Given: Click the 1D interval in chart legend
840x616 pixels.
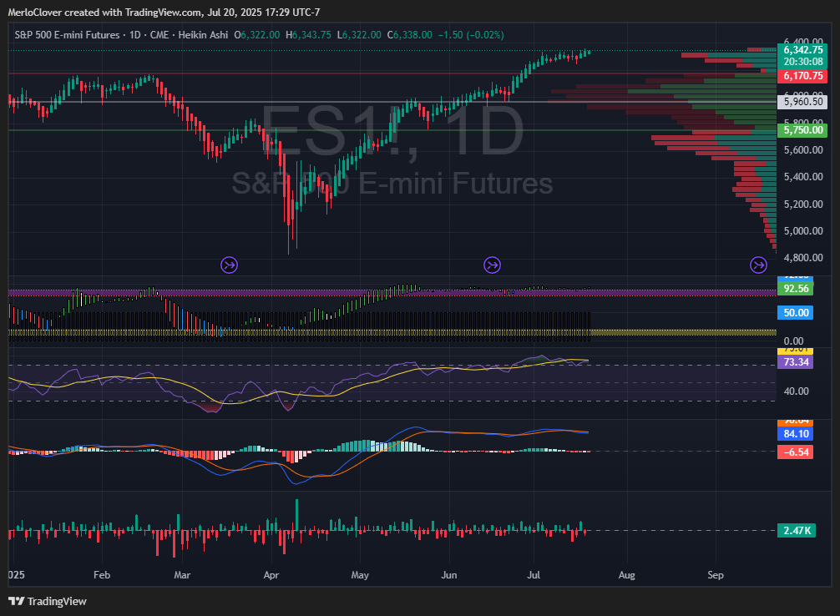Looking at the screenshot, I should click(x=135, y=35).
